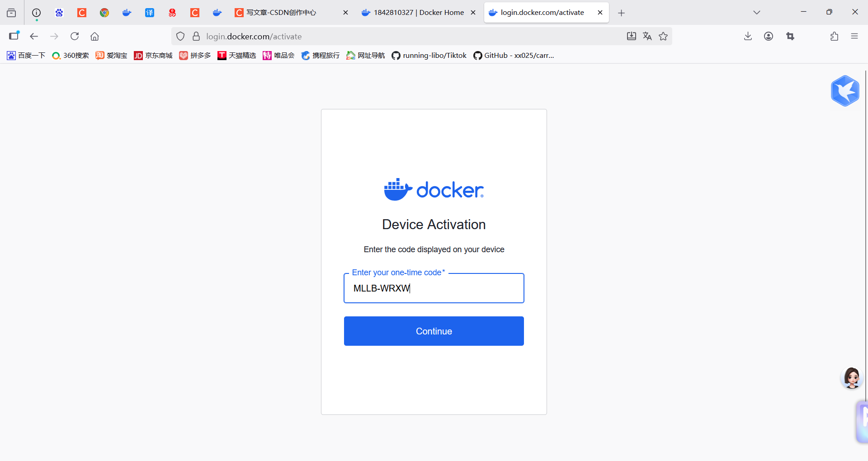Expand the list all tabs dropdown
868x461 pixels.
(x=757, y=13)
